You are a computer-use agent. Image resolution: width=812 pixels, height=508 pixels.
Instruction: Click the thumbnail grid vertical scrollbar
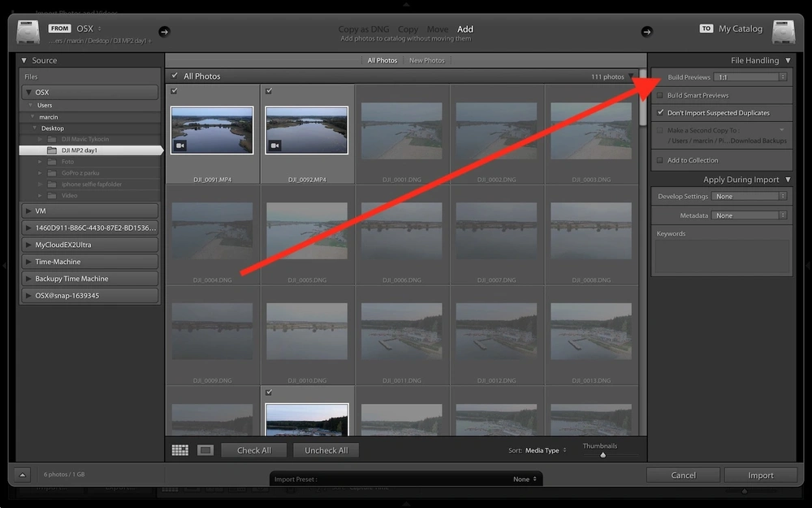pos(642,98)
